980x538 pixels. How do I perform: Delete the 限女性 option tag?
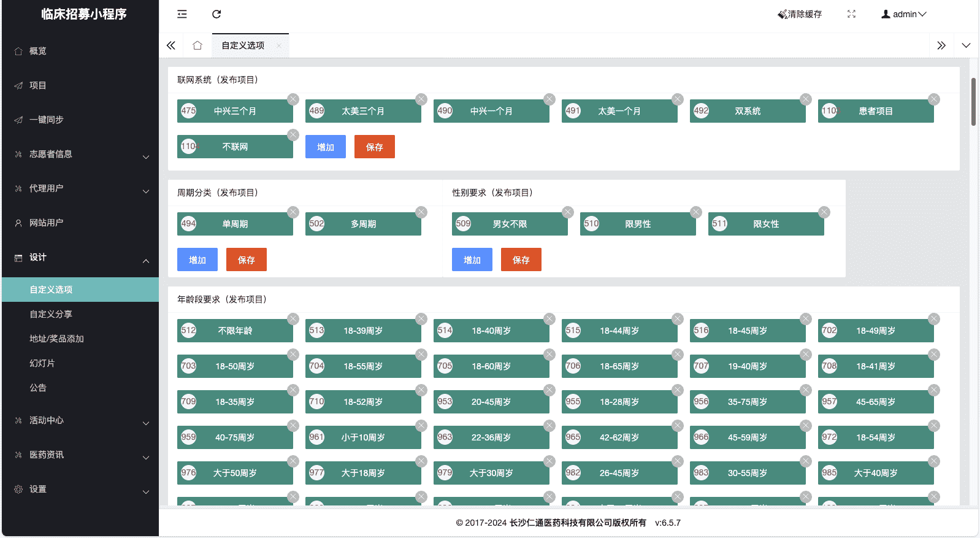click(824, 212)
